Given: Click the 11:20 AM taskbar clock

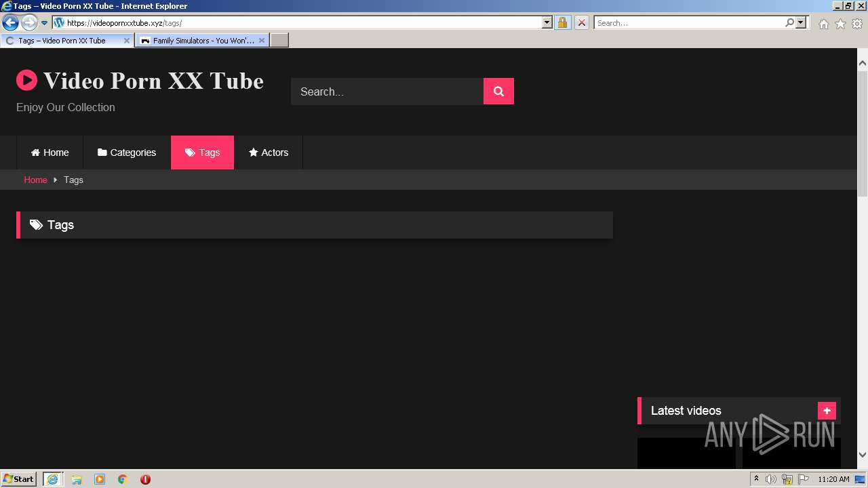Looking at the screenshot, I should 833,479.
